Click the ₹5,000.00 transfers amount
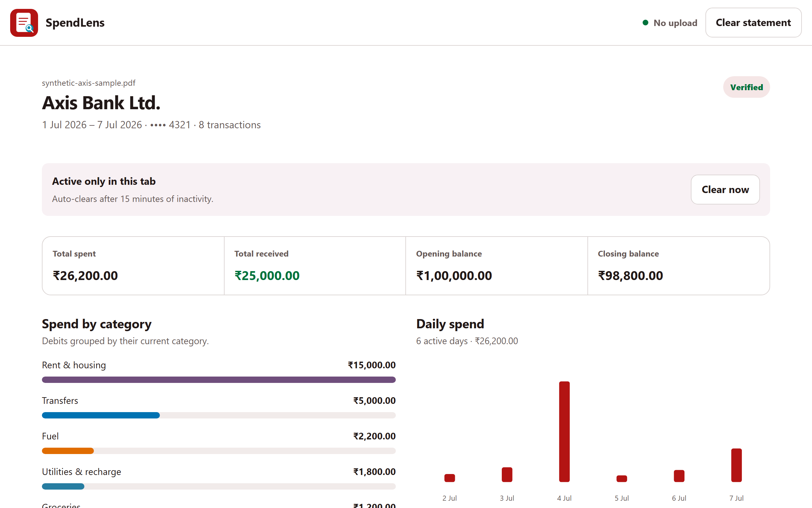The width and height of the screenshot is (812, 508). point(374,400)
